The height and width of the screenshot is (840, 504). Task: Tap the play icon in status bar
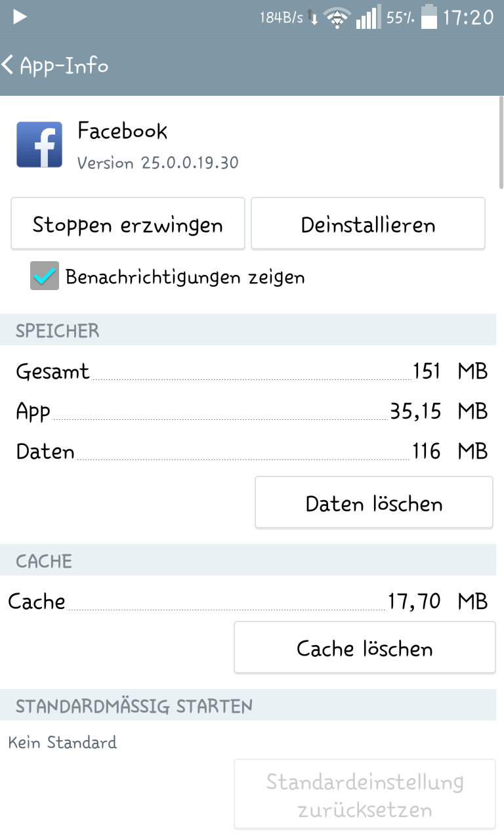[x=20, y=18]
